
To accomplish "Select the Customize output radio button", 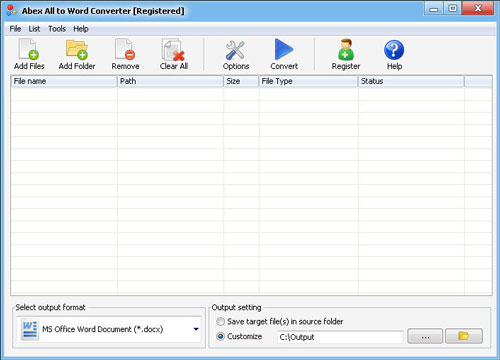I will pos(220,336).
